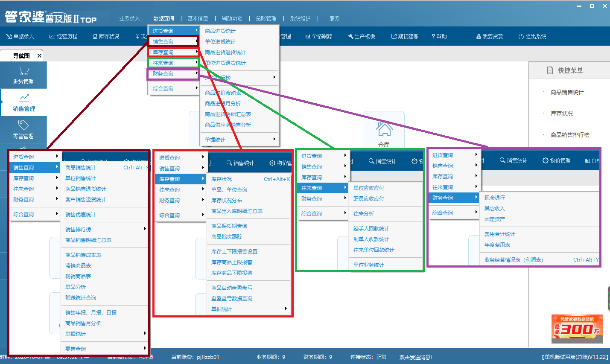Click 双击发送消息! in the status bar
This screenshot has height=364, width=610.
416,357
